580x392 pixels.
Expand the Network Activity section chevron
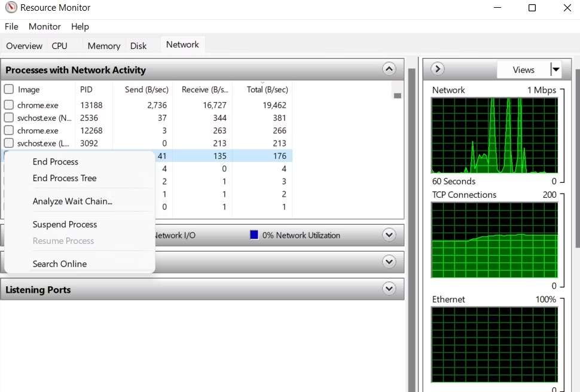coord(389,235)
